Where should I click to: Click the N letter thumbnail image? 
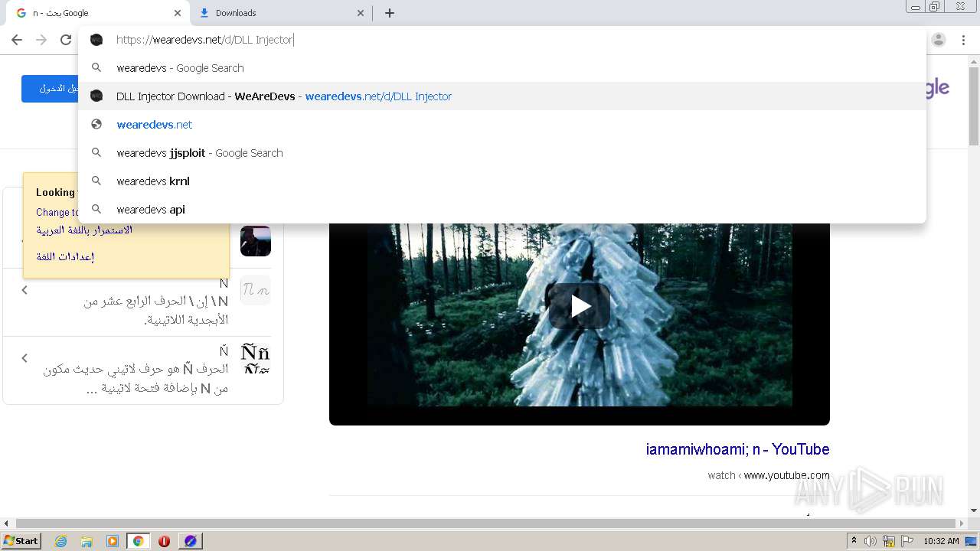coord(256,290)
